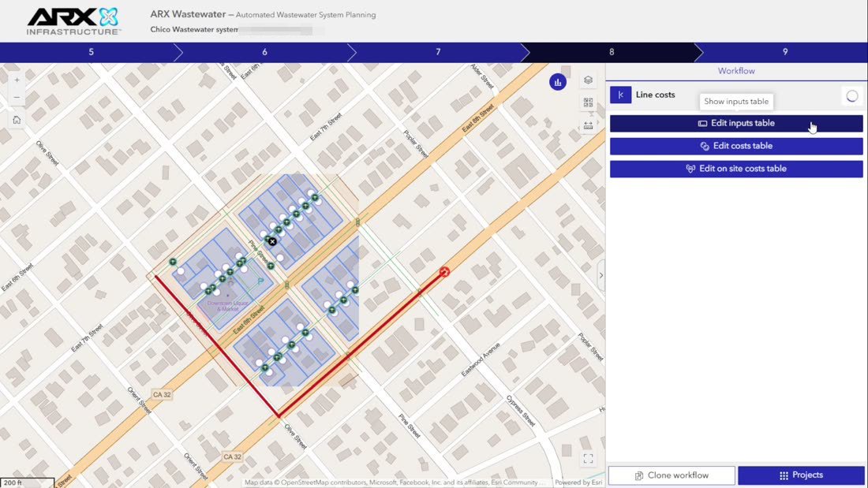Image resolution: width=868 pixels, height=488 pixels.
Task: Click the loading circle icon beside Line costs
Action: click(852, 95)
